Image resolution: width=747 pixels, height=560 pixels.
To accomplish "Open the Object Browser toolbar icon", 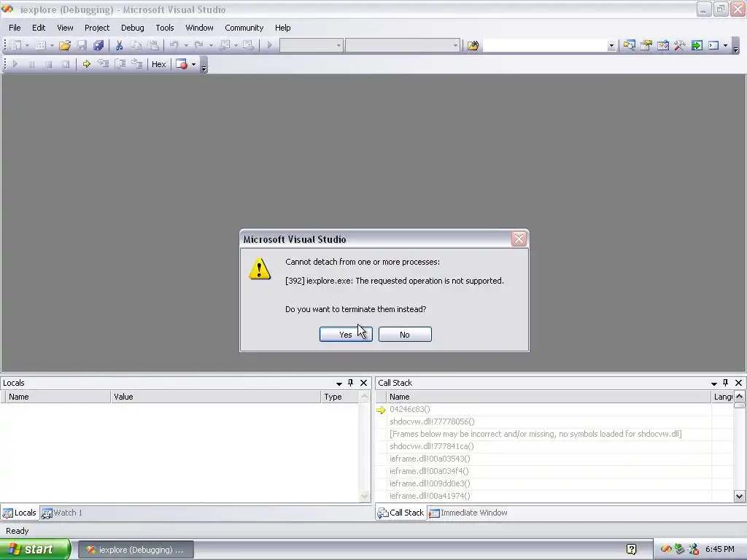I will click(662, 45).
